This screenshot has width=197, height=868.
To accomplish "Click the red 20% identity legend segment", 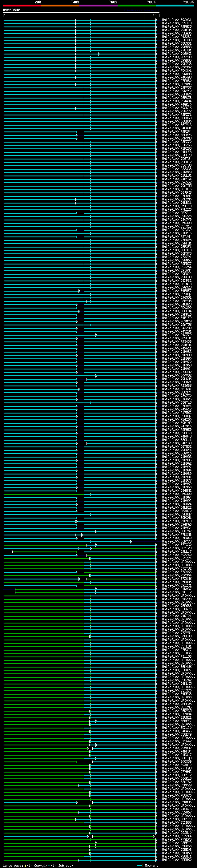I will tap(22, 6).
